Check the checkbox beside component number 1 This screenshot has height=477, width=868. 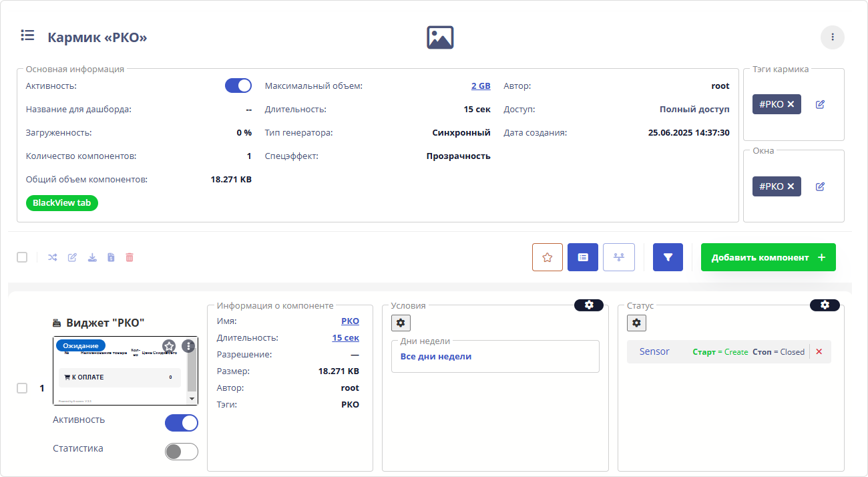(x=22, y=388)
